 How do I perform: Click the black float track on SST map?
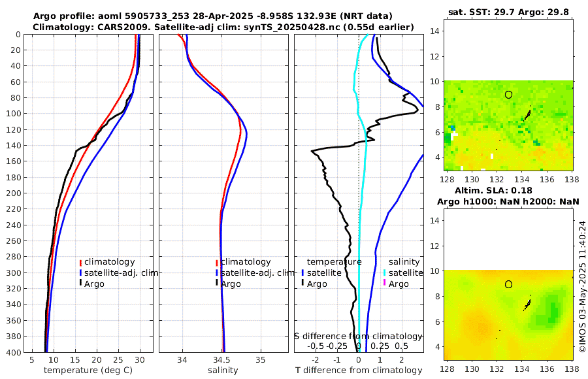(527, 115)
